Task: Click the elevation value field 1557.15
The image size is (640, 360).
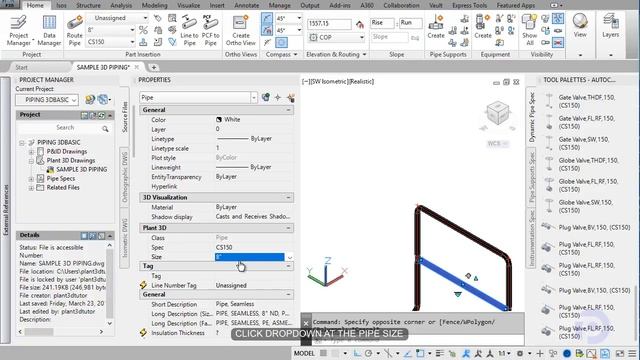Action: tap(329, 24)
